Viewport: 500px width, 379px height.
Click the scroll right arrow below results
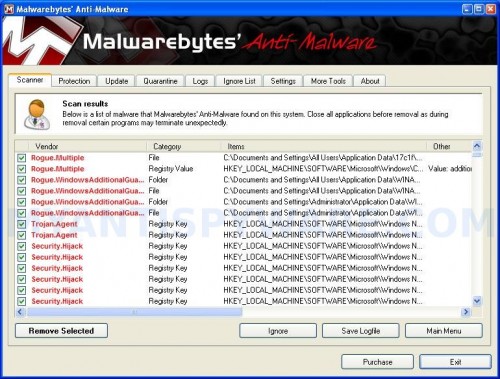[x=466, y=312]
